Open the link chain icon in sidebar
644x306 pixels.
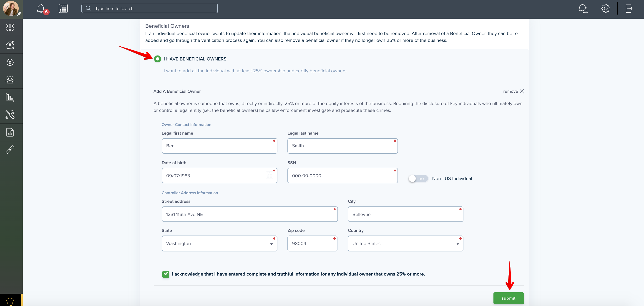click(10, 150)
